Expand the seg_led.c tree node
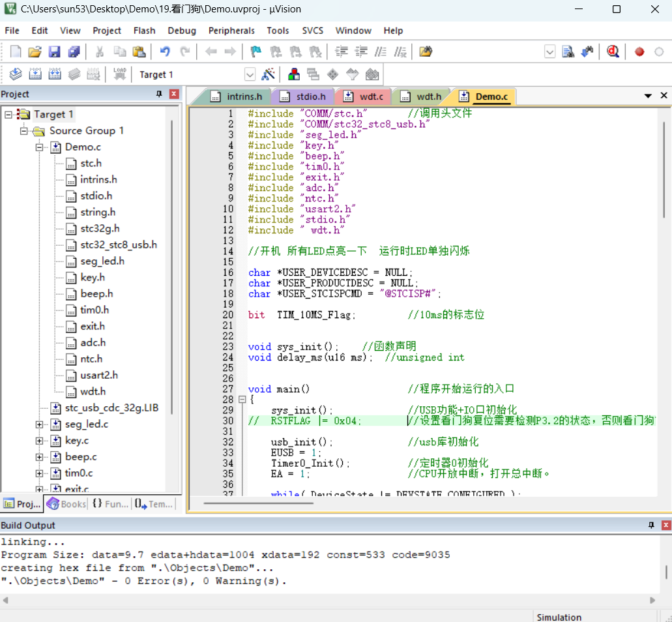The width and height of the screenshot is (672, 622). (39, 424)
